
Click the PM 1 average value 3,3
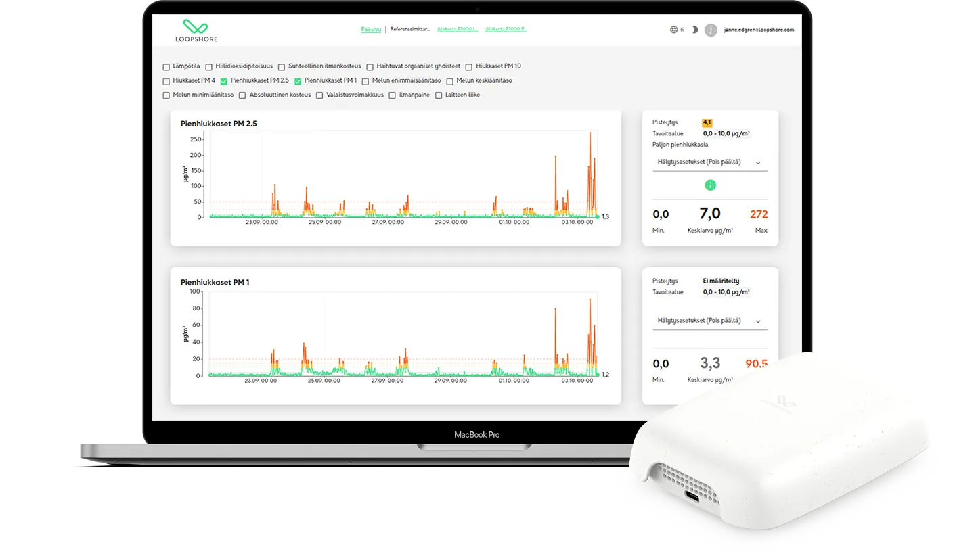pos(709,364)
